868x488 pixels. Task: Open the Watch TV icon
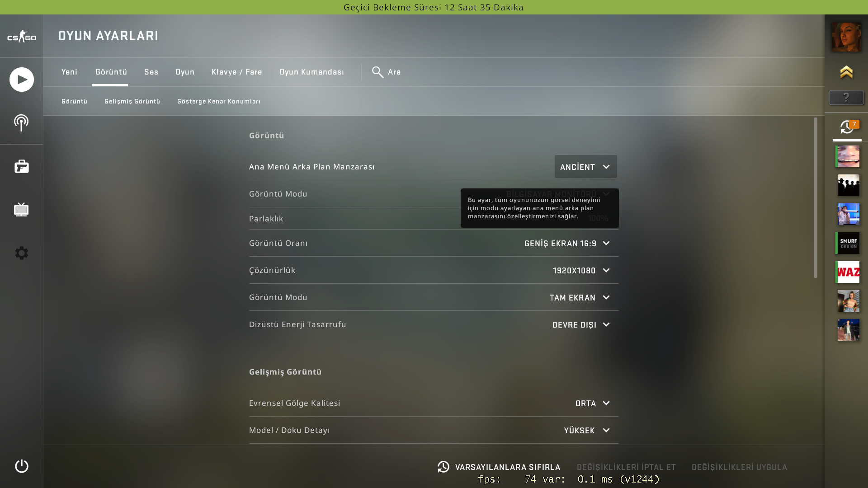(21, 210)
